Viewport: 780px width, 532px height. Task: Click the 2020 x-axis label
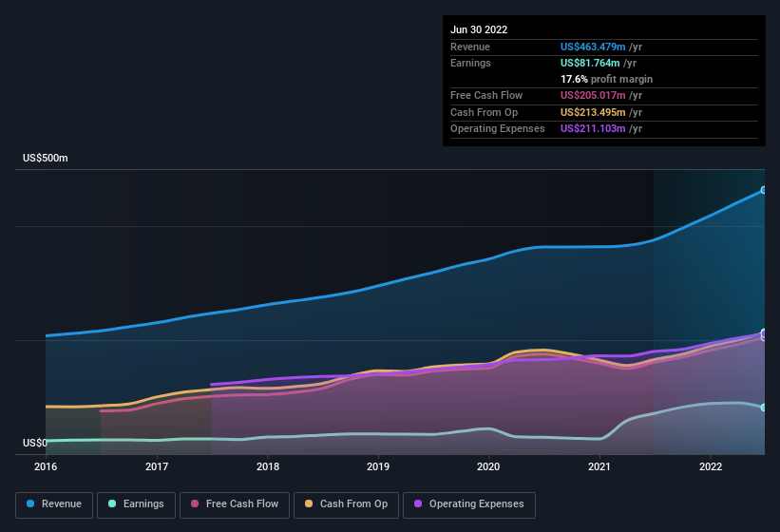[488, 466]
